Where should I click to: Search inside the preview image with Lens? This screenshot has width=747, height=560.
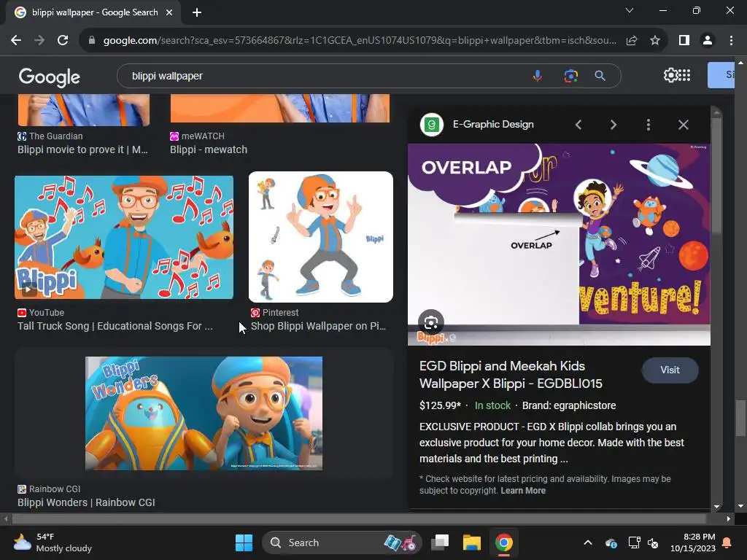pyautogui.click(x=431, y=323)
